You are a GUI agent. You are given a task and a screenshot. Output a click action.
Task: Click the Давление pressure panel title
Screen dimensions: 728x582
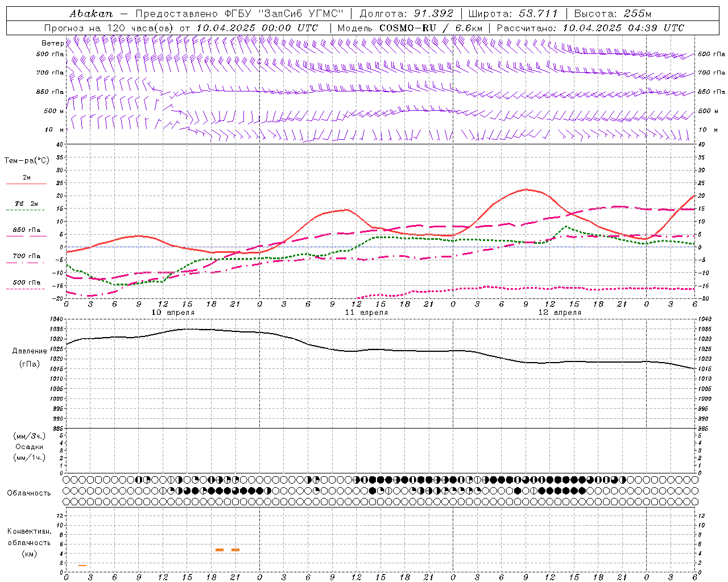click(30, 351)
